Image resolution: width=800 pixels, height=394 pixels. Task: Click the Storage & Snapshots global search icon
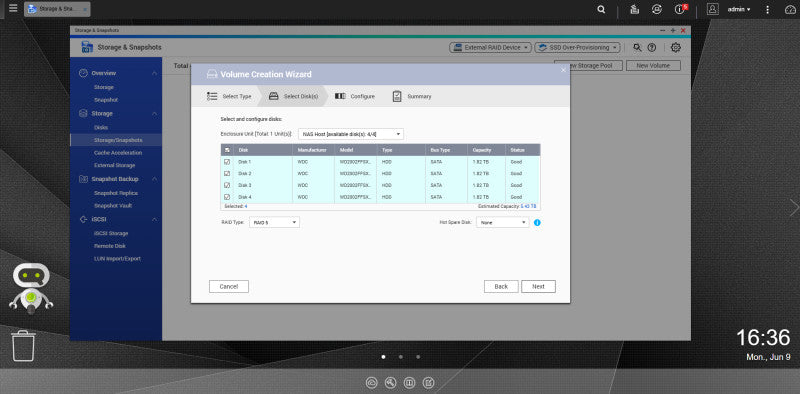click(637, 47)
